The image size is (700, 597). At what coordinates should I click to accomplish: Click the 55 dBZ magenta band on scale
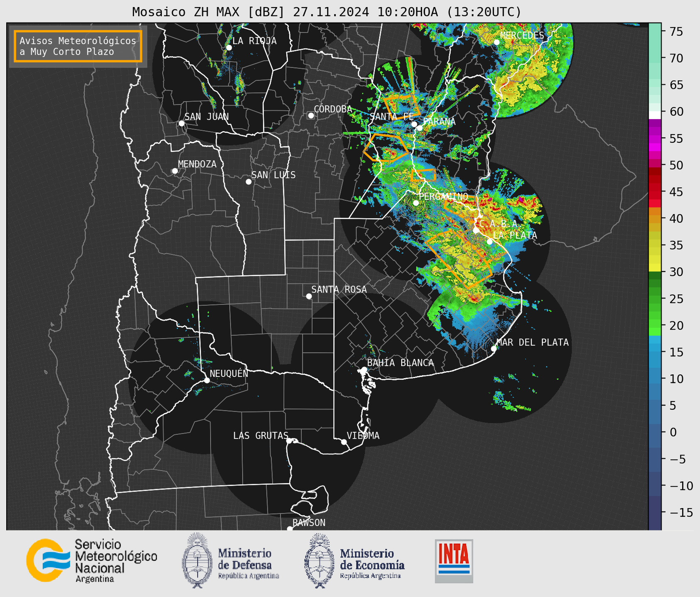[655, 138]
